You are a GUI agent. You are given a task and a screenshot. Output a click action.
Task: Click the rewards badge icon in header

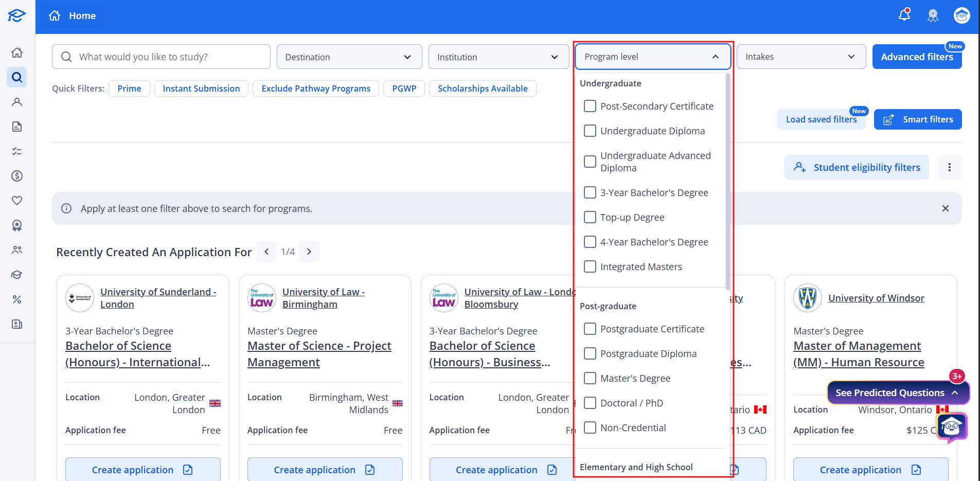(x=933, y=15)
